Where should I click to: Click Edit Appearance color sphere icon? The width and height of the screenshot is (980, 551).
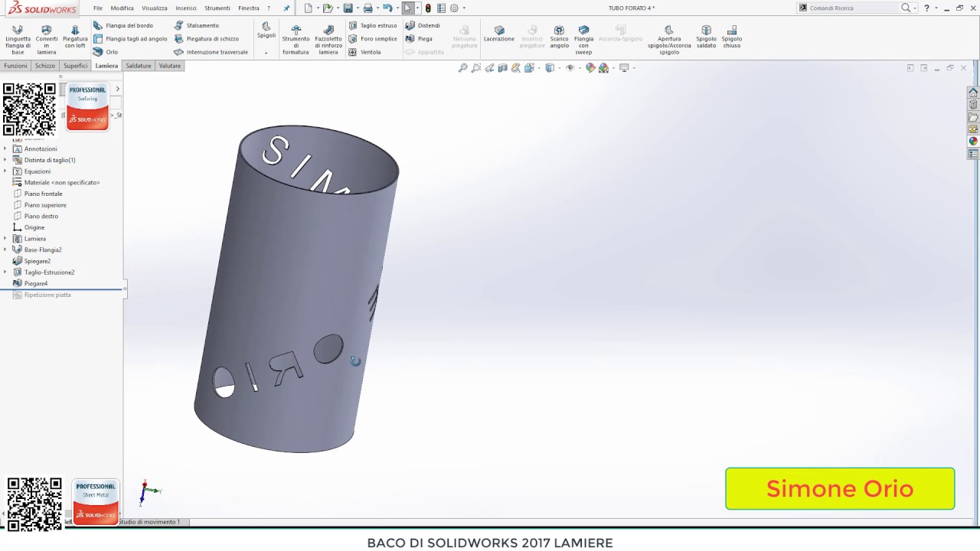[590, 68]
